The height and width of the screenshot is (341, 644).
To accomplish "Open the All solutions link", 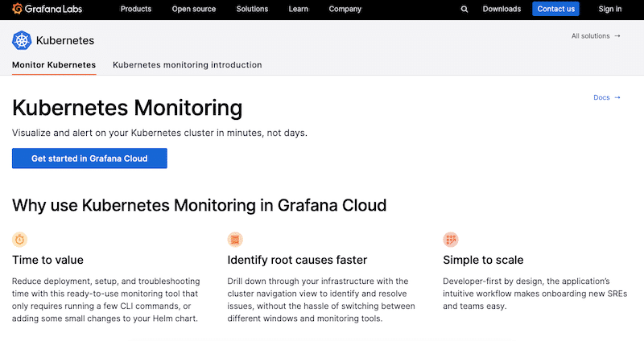I will [x=596, y=36].
